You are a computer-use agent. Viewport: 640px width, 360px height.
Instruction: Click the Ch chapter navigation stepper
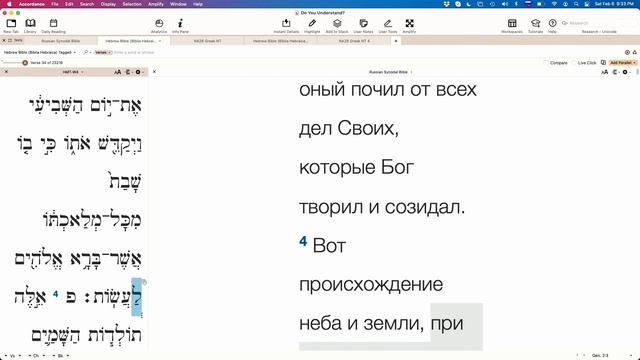37,356
